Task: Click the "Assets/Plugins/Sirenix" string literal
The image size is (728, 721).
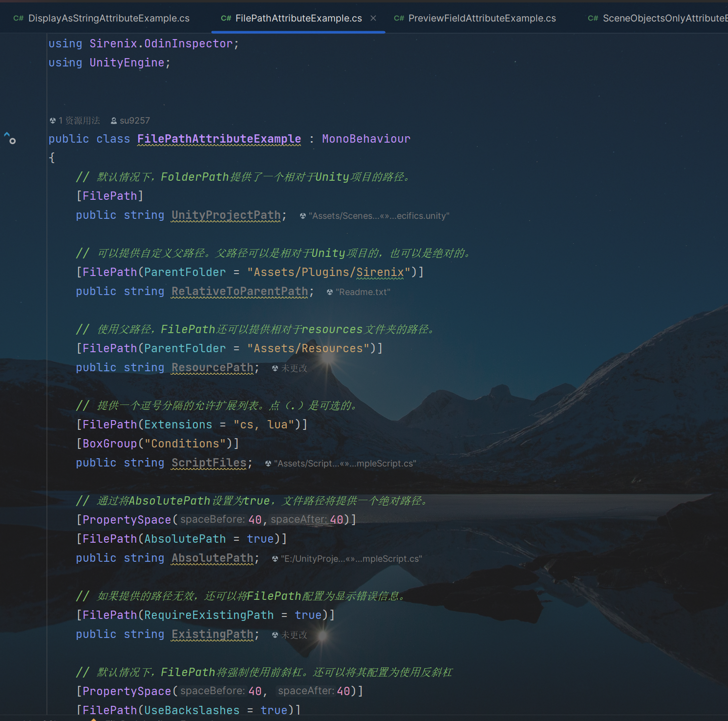Action: pyautogui.click(x=328, y=272)
